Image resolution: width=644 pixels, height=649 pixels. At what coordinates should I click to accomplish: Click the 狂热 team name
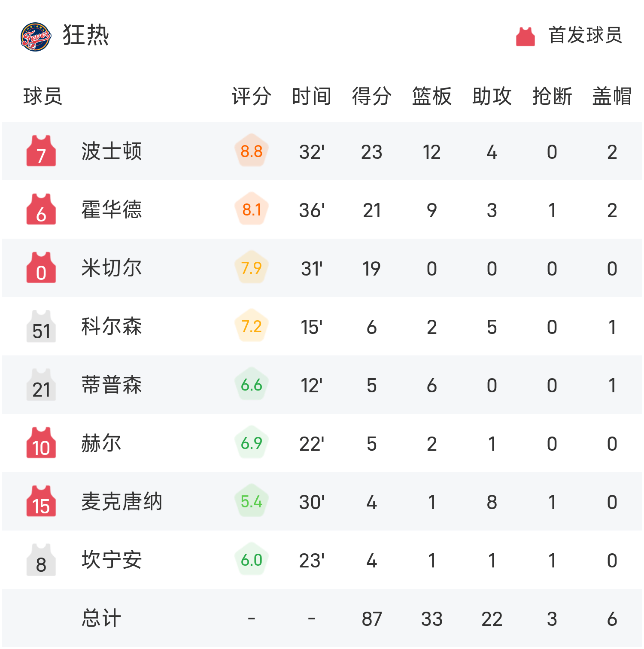(86, 35)
